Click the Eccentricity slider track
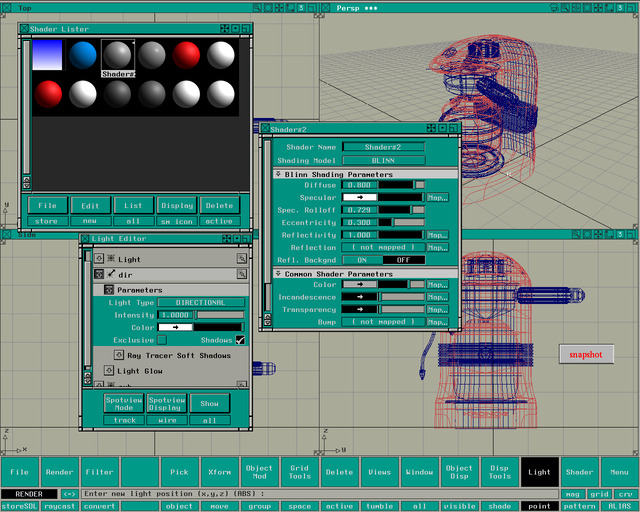This screenshot has width=640, height=512. pos(401,223)
